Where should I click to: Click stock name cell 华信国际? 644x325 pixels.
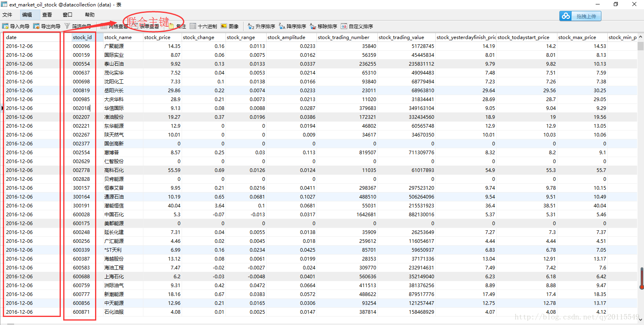(123, 108)
